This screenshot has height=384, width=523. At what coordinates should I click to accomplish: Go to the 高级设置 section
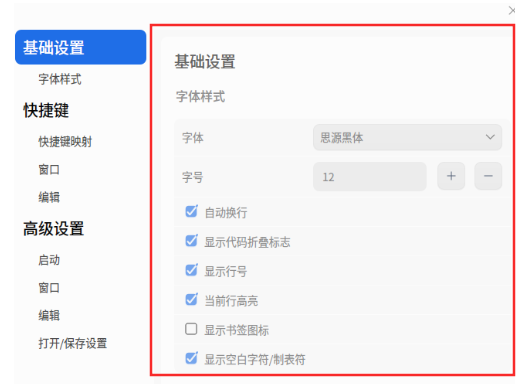tap(53, 229)
